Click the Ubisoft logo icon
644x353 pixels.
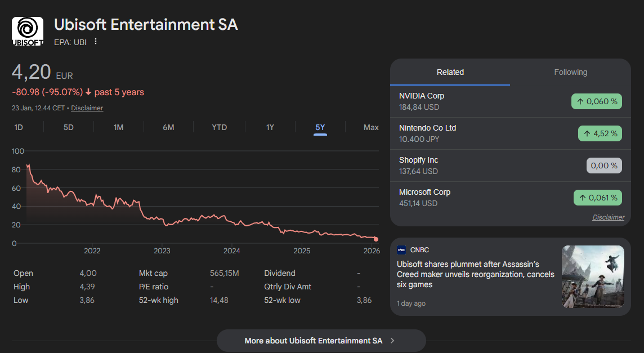coord(28,31)
